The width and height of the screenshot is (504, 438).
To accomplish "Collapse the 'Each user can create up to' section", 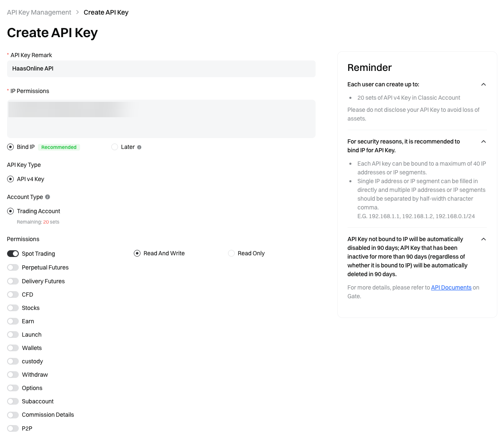I will pos(484,84).
